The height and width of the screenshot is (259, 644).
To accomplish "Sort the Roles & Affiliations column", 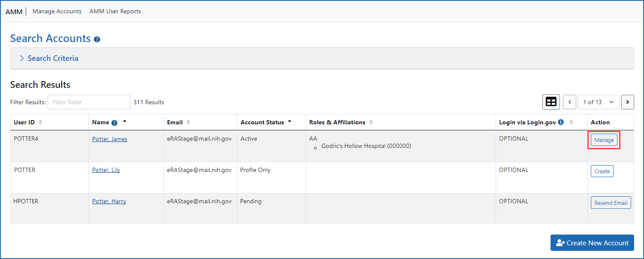I will [x=371, y=122].
